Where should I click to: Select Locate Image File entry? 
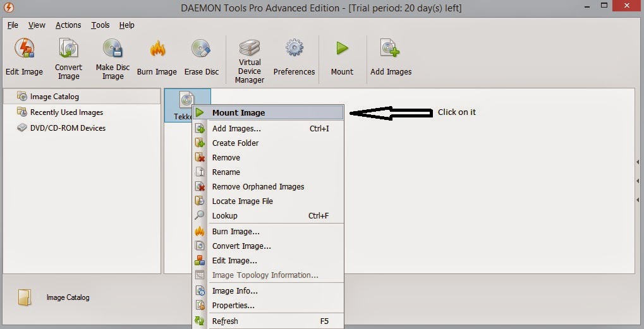[x=268, y=201]
